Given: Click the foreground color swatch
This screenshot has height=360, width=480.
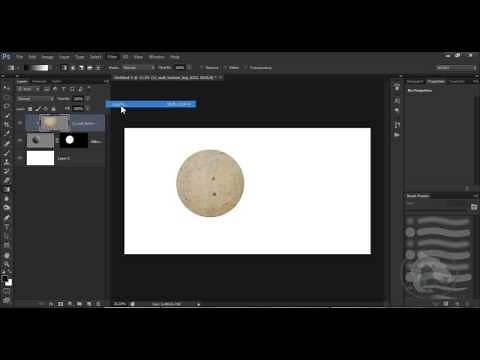Looking at the screenshot, I should 4,279.
